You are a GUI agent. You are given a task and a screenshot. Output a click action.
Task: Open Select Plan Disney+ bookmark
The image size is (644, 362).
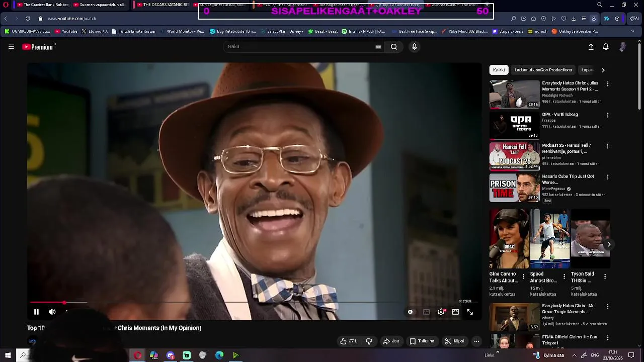tap(282, 31)
